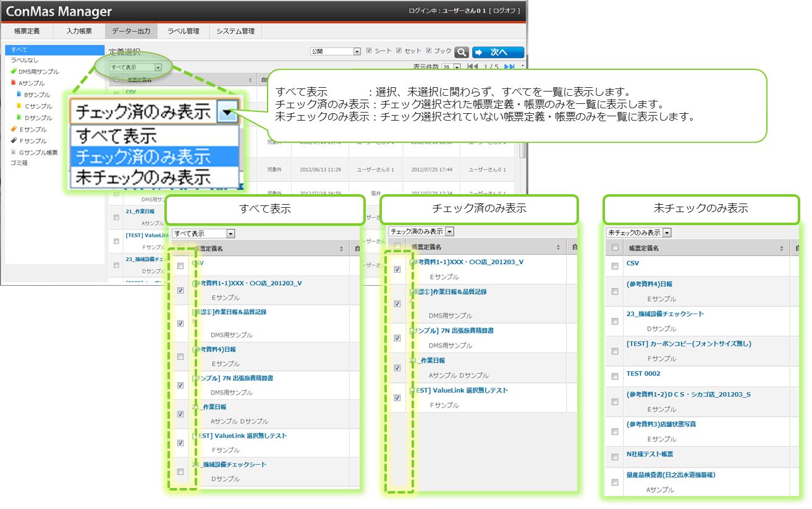Jump to first page arrow icon
This screenshot has width=812, height=509.
click(472, 67)
